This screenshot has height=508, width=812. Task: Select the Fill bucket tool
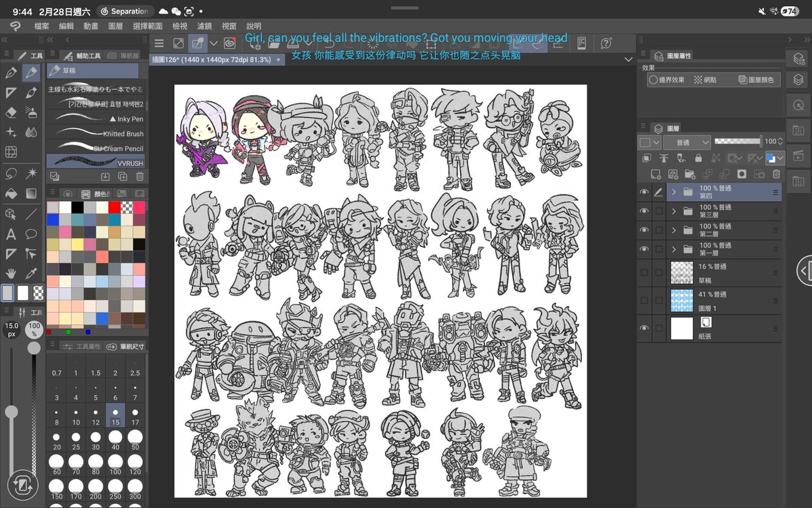point(11,194)
